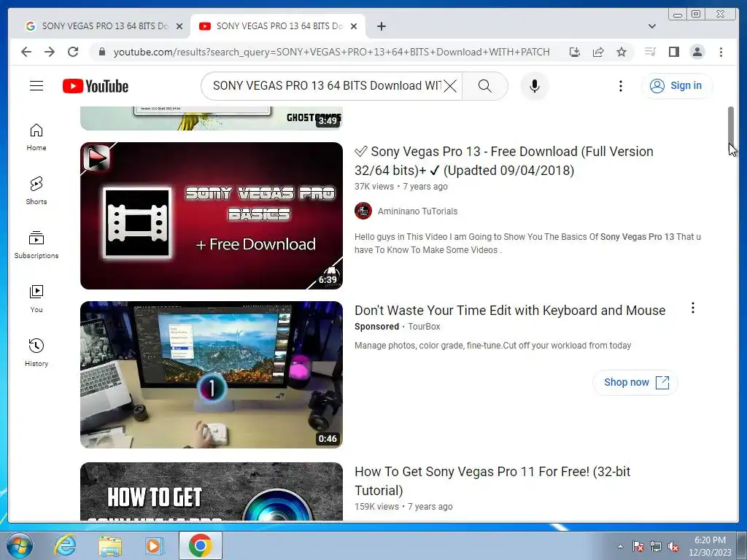Open Windows Media Player taskbar icon
Screen dimensions: 747x560
[x=154, y=545]
